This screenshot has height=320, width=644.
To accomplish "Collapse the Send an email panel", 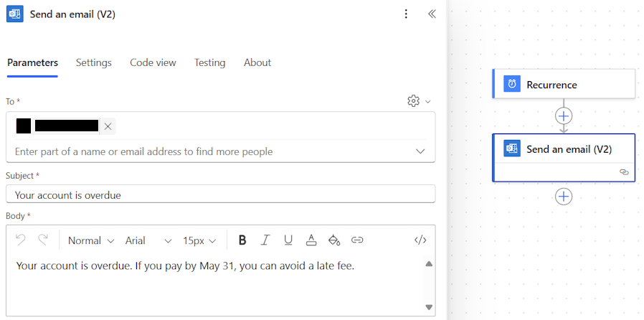I will 432,14.
